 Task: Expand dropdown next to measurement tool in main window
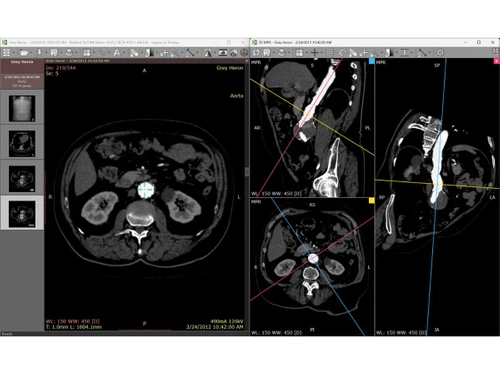point(197,52)
